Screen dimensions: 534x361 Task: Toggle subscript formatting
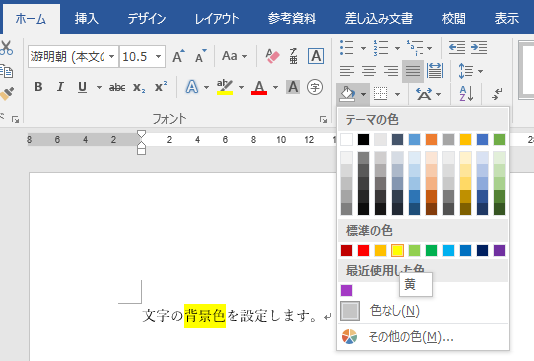pyautogui.click(x=139, y=88)
